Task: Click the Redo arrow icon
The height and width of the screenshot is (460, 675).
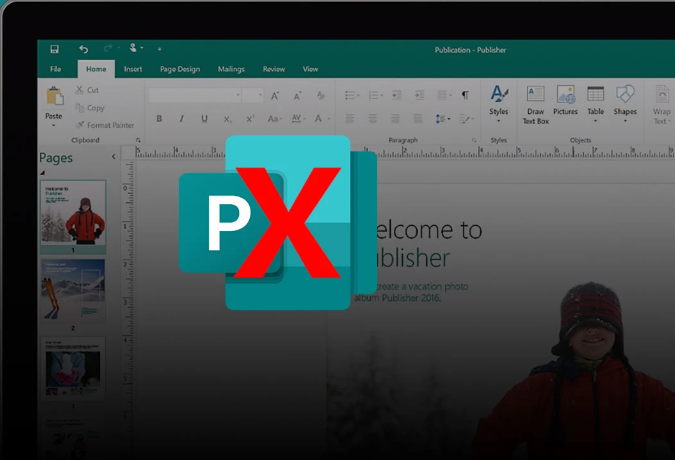Action: [108, 48]
